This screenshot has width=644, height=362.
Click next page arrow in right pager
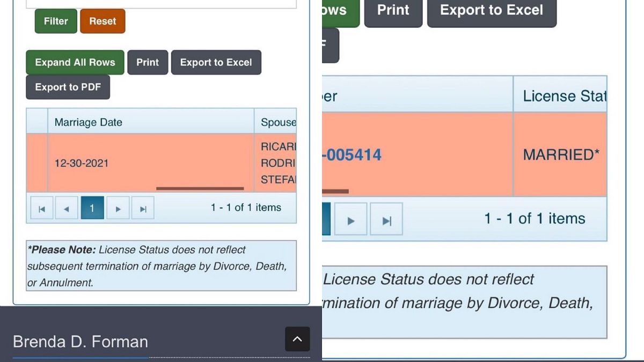coord(351,220)
